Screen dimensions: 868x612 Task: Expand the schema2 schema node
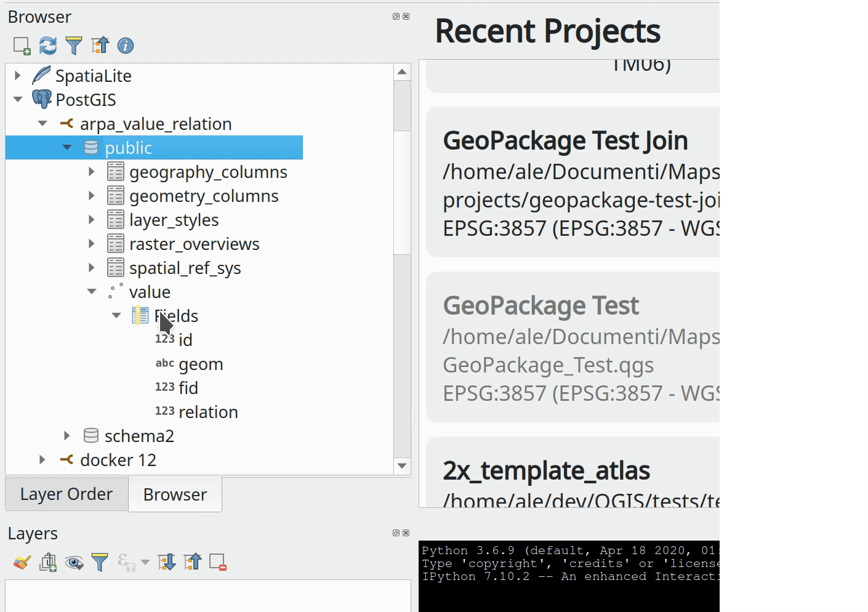[x=67, y=436]
